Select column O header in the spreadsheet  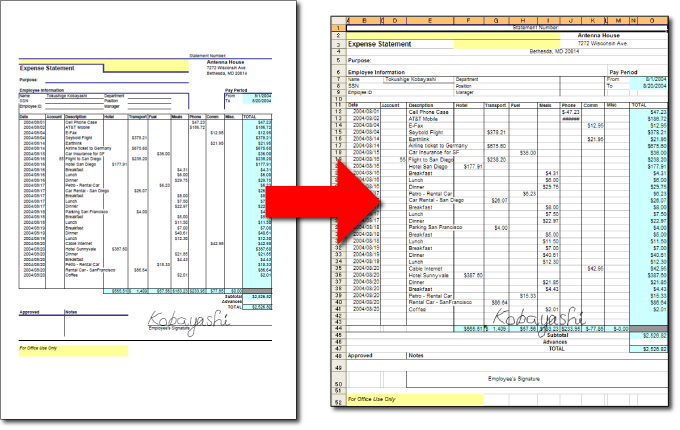coord(652,20)
